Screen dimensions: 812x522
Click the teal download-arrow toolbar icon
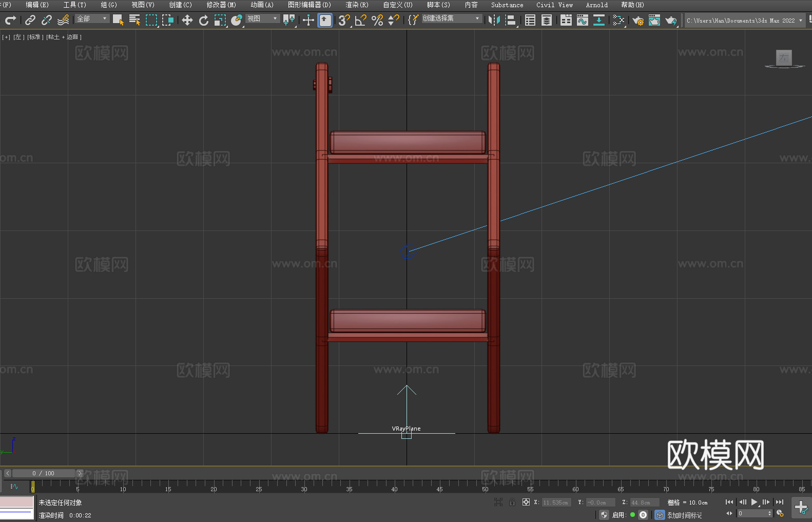point(599,20)
